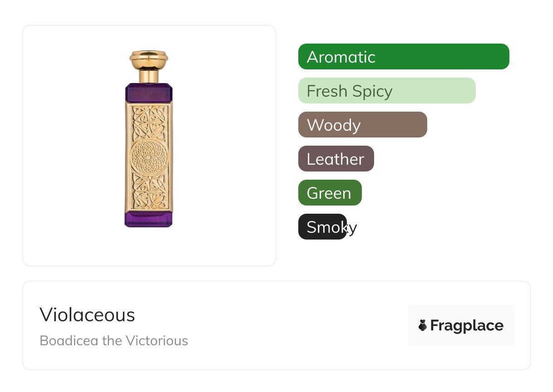Click the Fragplace wordmark text
The height and width of the screenshot is (392, 553).
(467, 325)
